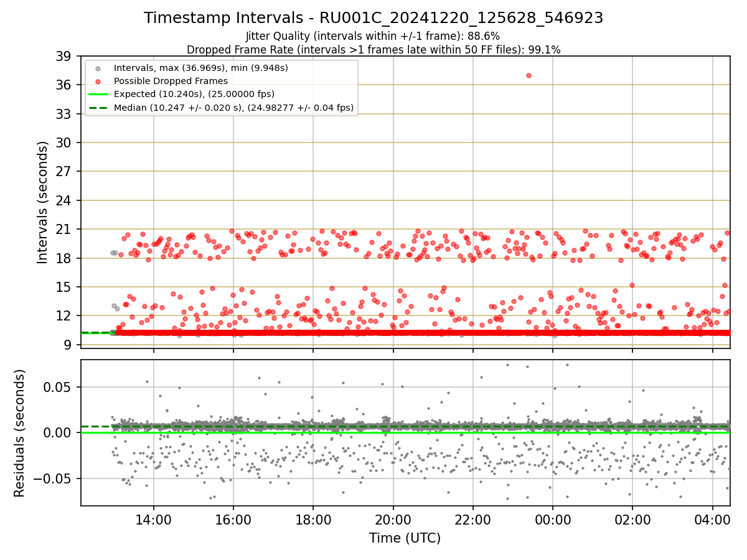The image size is (747, 560).
Task: Click legend entry 'Possible Dropped Frames'
Action: click(171, 81)
